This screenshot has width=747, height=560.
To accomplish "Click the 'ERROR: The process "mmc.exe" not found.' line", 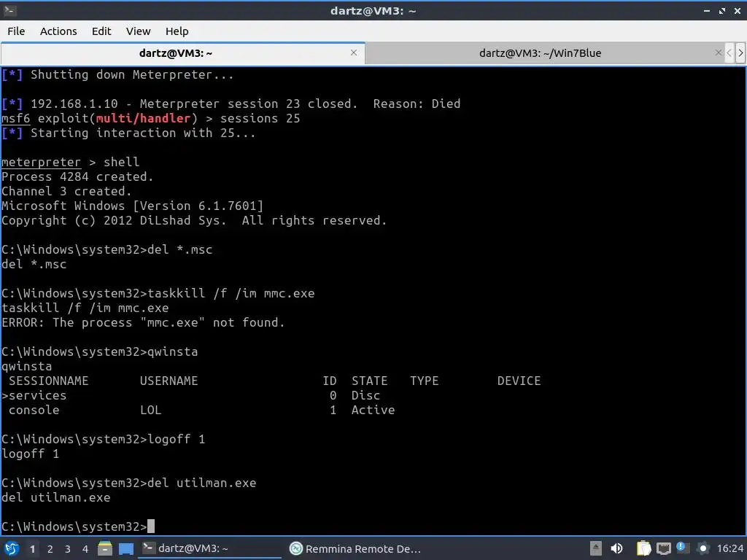I will pos(143,323).
